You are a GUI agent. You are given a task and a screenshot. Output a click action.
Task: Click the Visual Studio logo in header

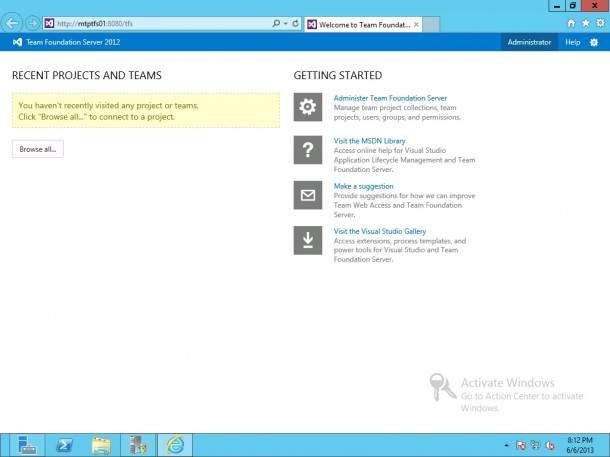click(x=17, y=42)
